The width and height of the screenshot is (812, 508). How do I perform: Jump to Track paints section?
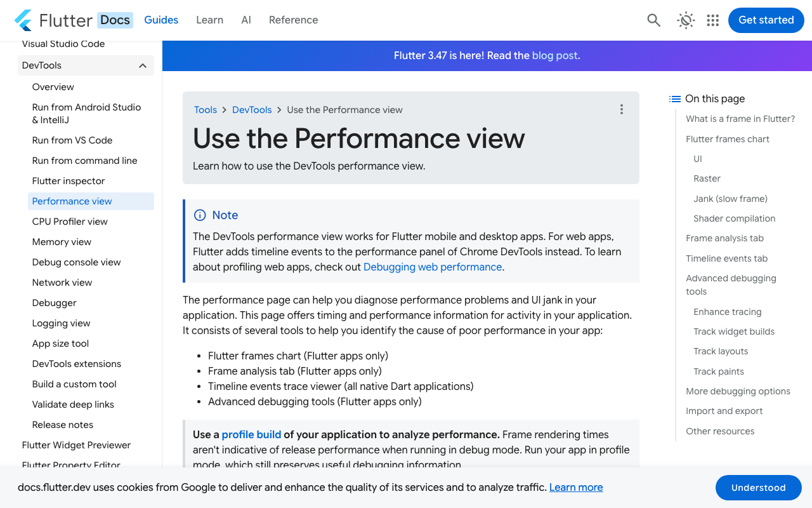tap(719, 371)
